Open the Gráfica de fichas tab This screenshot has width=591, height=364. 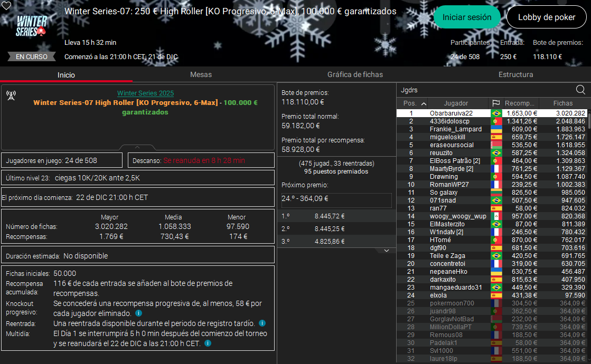point(355,75)
